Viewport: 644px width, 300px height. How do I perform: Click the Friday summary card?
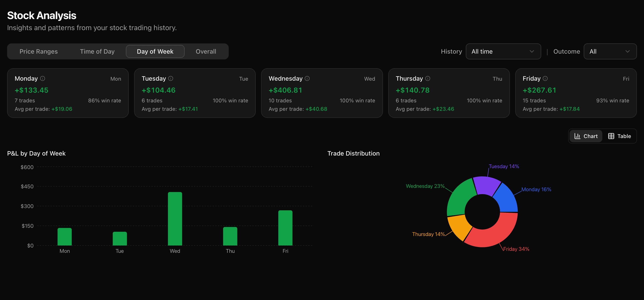click(x=576, y=93)
